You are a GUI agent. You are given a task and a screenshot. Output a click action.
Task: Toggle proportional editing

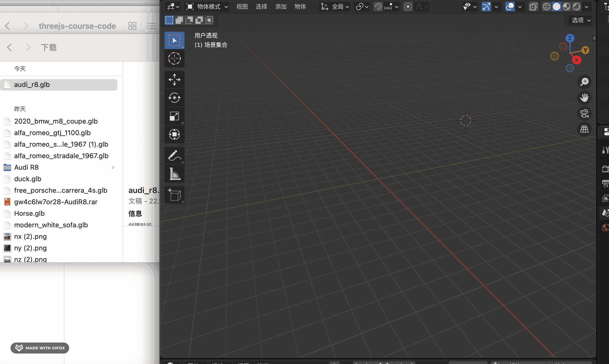pos(408,7)
